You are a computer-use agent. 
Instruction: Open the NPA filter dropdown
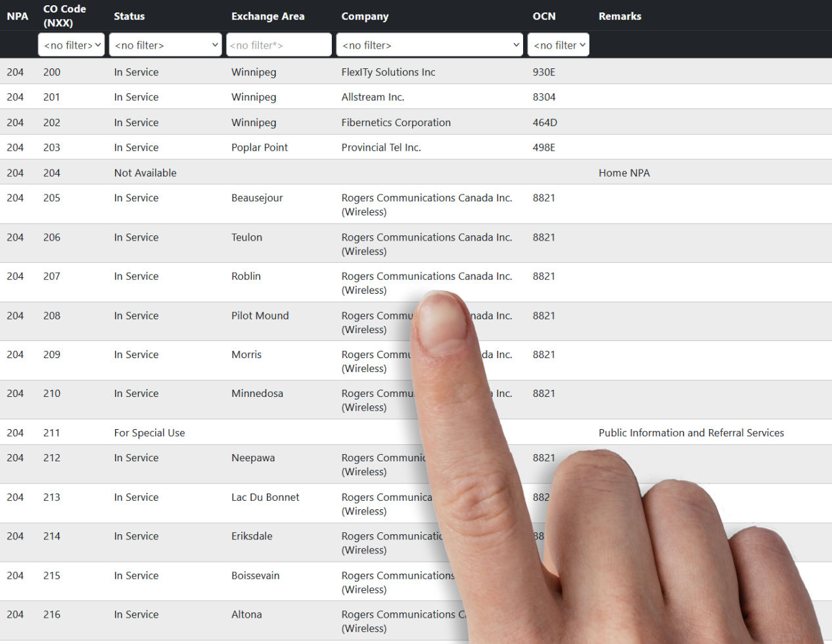click(x=71, y=45)
